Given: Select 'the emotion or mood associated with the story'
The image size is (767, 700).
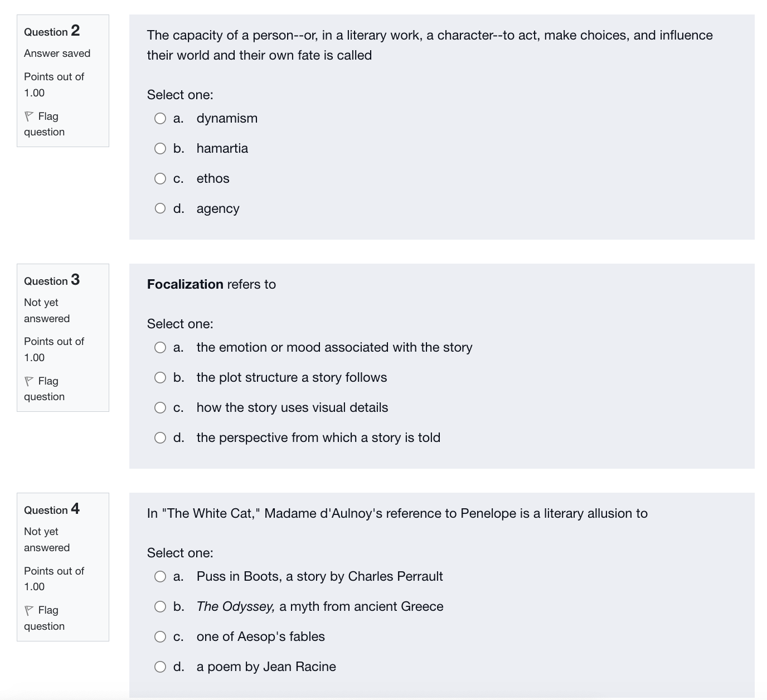Looking at the screenshot, I should (x=160, y=347).
